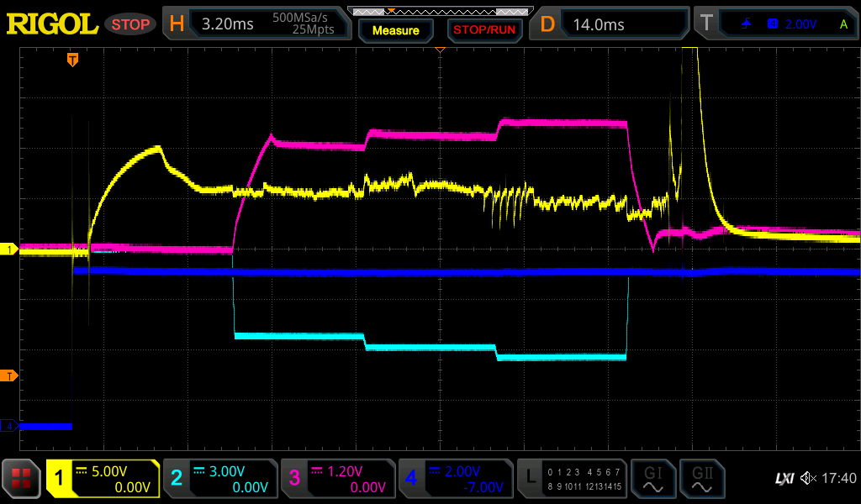This screenshot has height=504, width=861.
Task: Click the GII waveform generator icon
Action: point(701,479)
